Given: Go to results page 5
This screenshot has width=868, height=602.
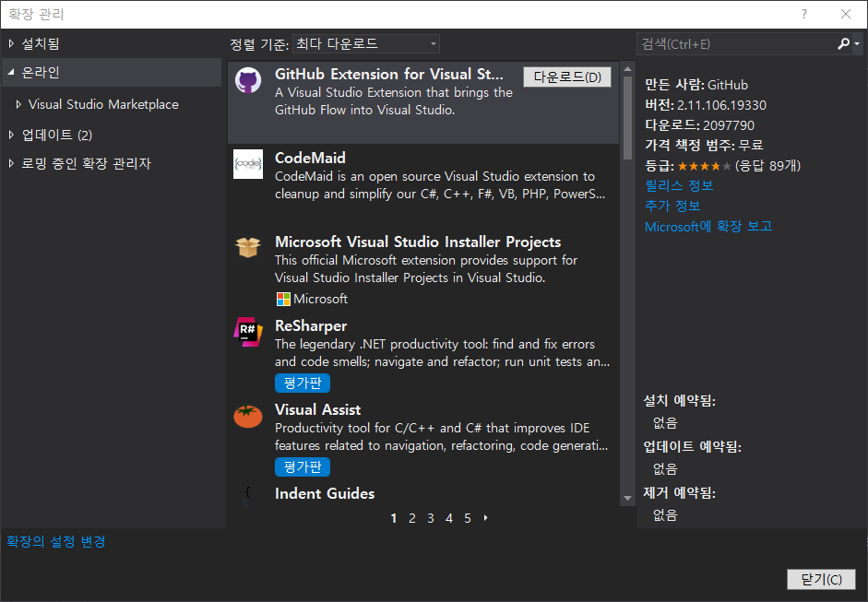Looking at the screenshot, I should pyautogui.click(x=468, y=518).
